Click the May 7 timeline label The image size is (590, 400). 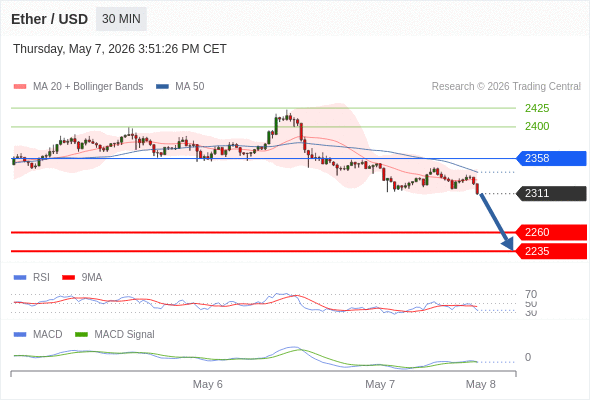(x=380, y=384)
